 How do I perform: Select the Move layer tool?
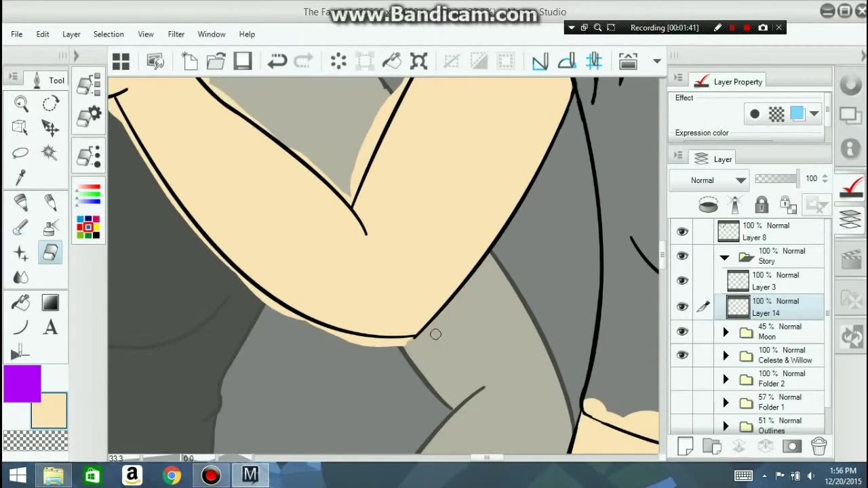[x=50, y=127]
